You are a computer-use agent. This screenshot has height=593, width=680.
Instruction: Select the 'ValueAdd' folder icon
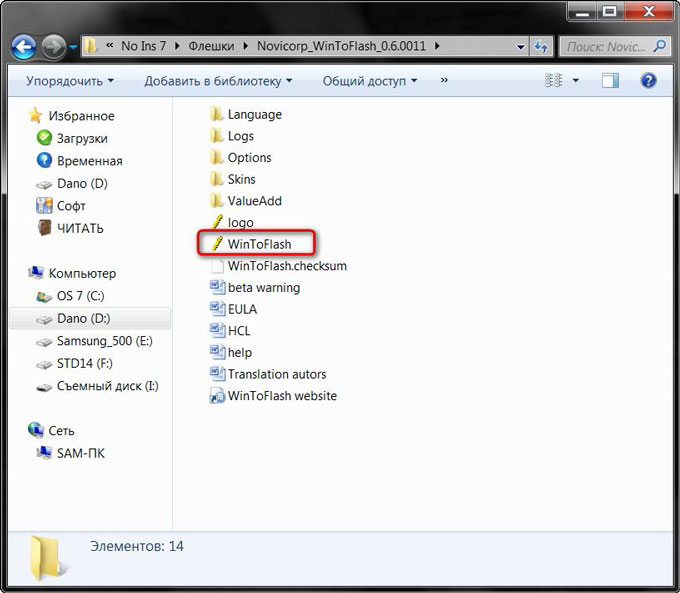(x=216, y=201)
